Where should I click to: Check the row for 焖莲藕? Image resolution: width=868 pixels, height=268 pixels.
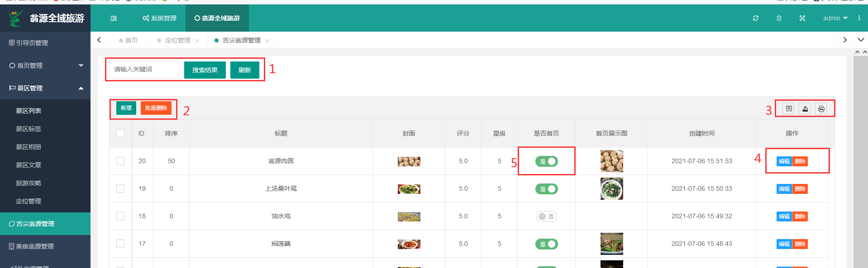[x=120, y=244]
